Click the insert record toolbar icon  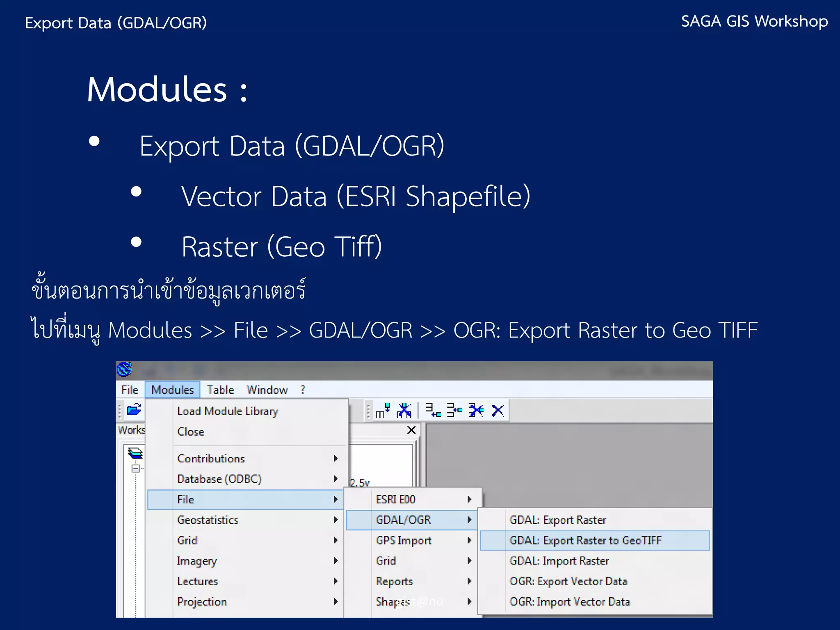click(x=454, y=410)
